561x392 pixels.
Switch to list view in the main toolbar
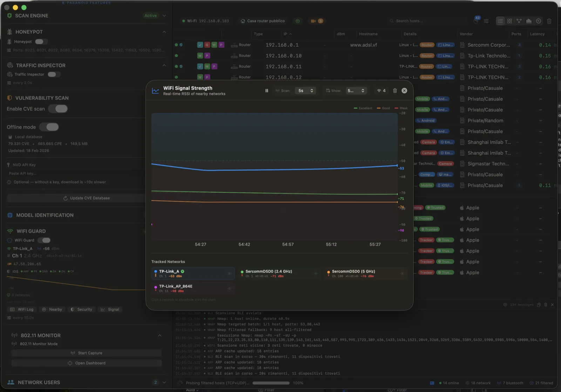tap(500, 21)
